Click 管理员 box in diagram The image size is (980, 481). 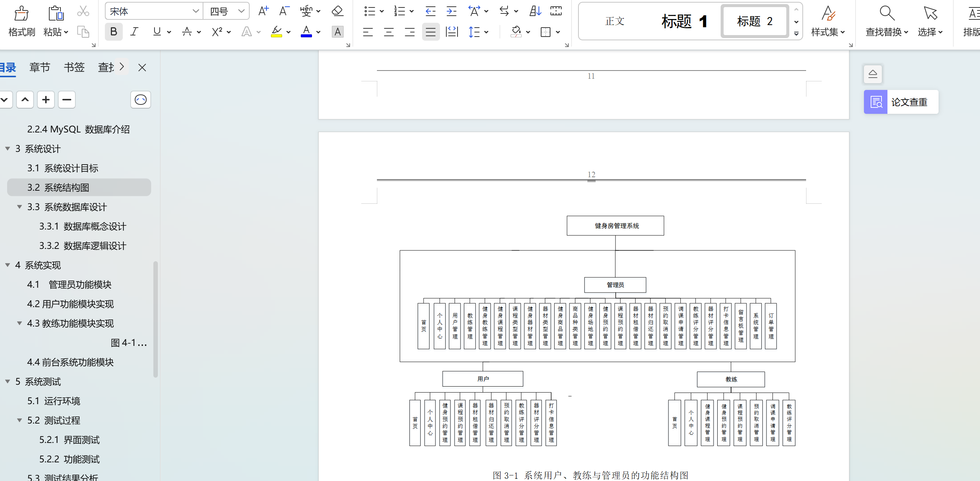pos(615,285)
